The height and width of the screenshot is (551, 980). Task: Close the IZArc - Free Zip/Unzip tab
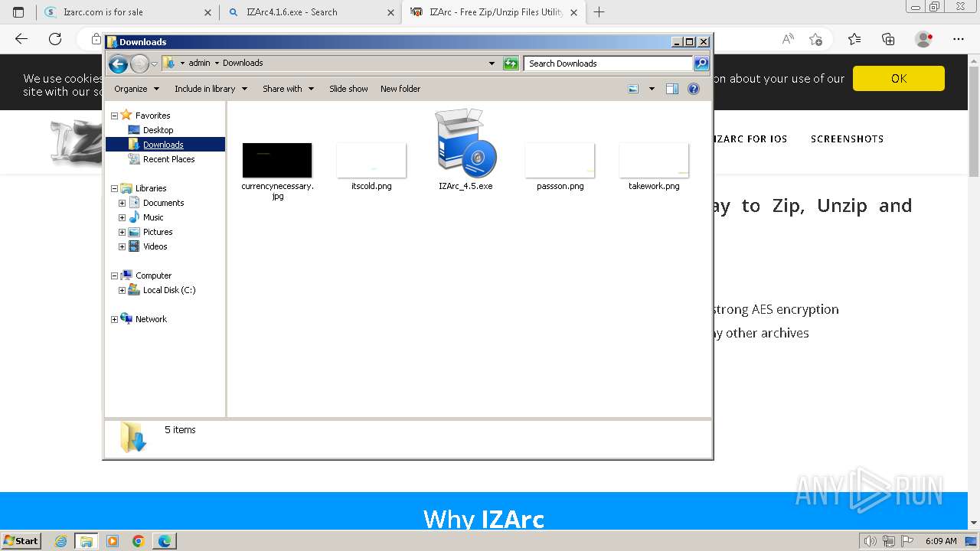[x=573, y=12]
